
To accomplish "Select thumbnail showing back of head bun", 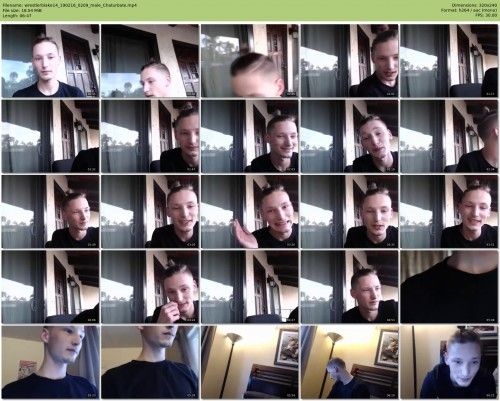I will [x=449, y=136].
